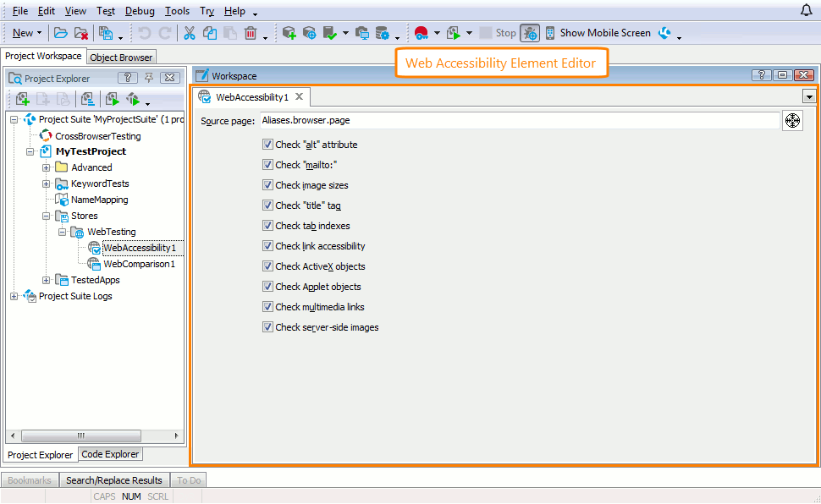821x504 pixels.
Task: Click the box icon with blue target crosshair
Action: tap(310, 33)
